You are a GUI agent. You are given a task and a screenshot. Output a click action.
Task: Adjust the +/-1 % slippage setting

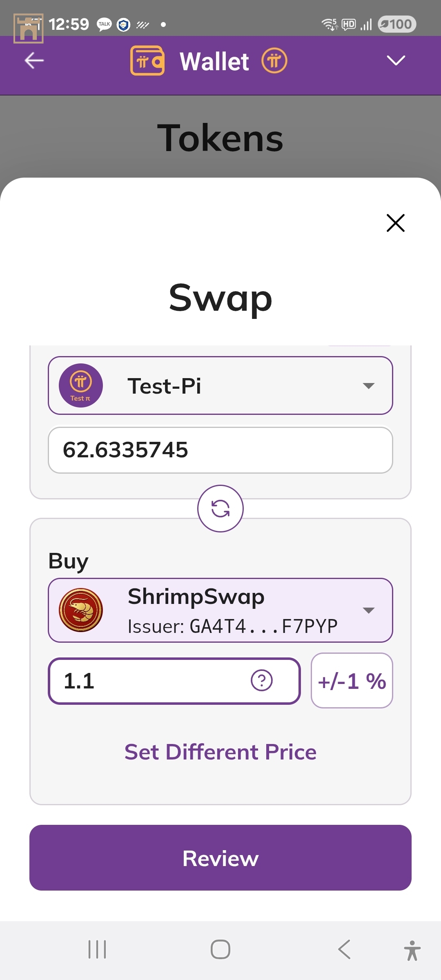point(352,681)
